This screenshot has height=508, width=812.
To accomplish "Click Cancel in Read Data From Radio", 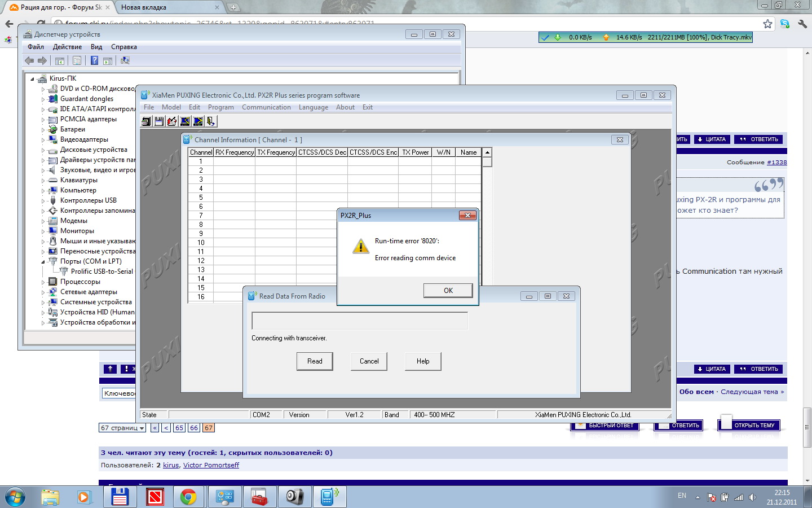I will [369, 361].
